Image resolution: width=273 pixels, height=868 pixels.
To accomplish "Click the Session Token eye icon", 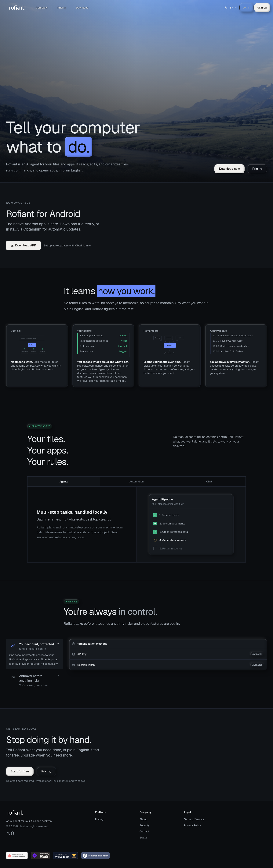I will [74, 665].
